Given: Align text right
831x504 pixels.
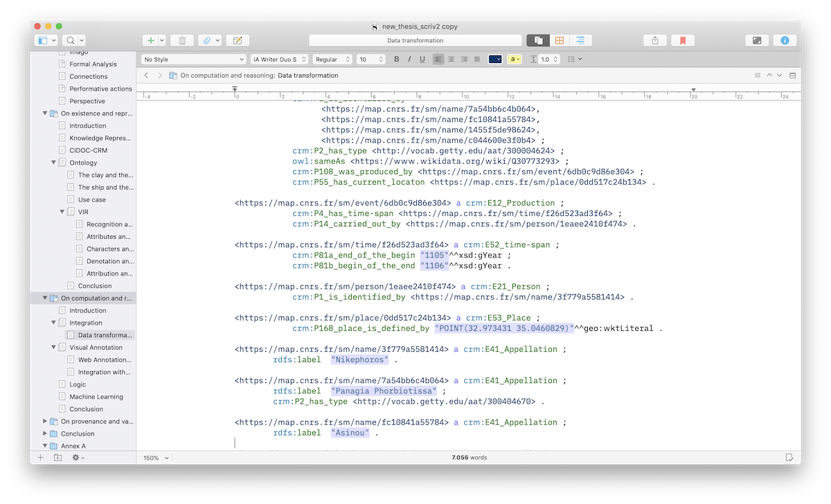Looking at the screenshot, I should [x=464, y=60].
